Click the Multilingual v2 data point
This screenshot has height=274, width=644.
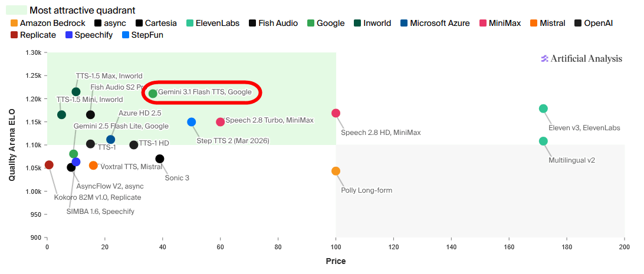[x=543, y=141]
